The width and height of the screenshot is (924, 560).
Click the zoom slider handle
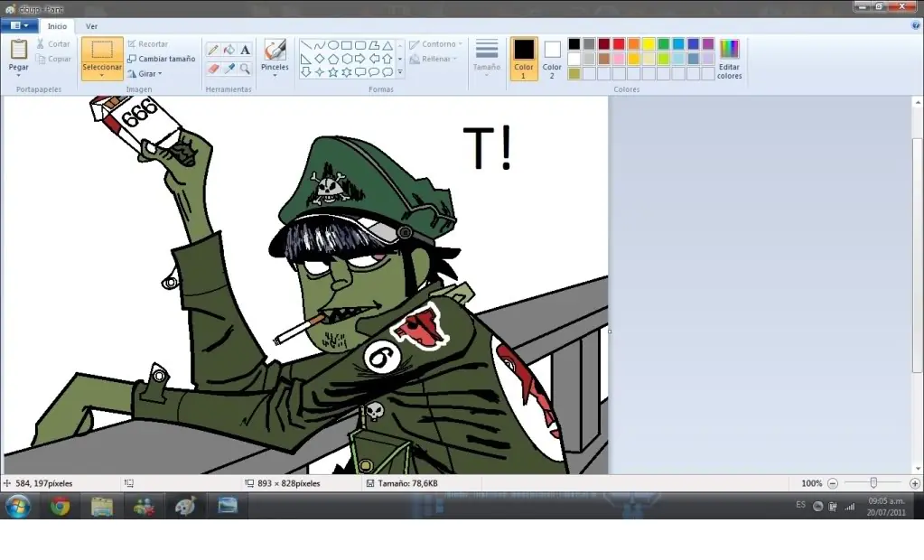tap(874, 483)
